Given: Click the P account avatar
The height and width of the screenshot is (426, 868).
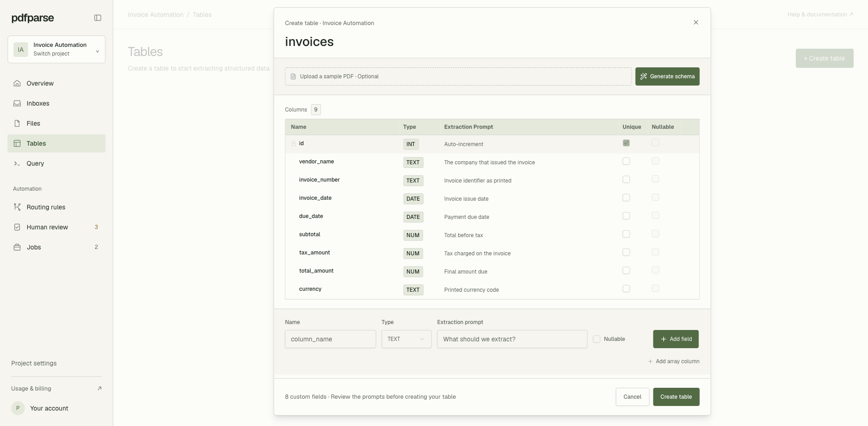Looking at the screenshot, I should (x=18, y=408).
